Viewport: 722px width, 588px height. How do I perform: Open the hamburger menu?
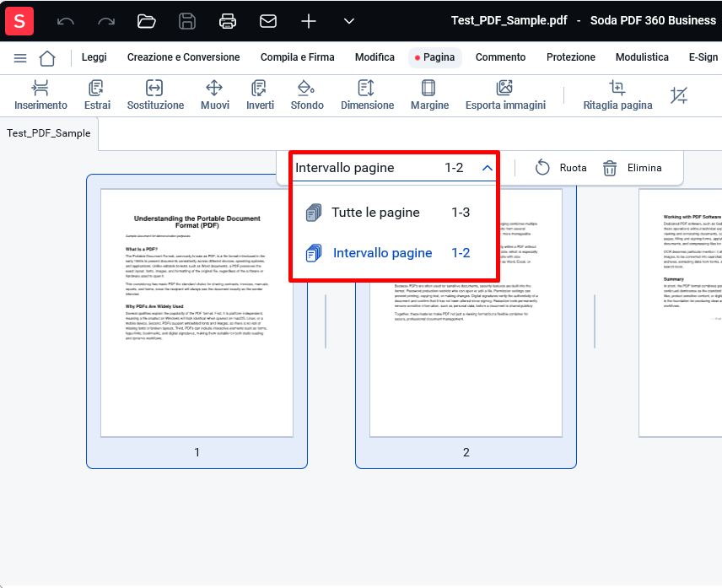20,58
